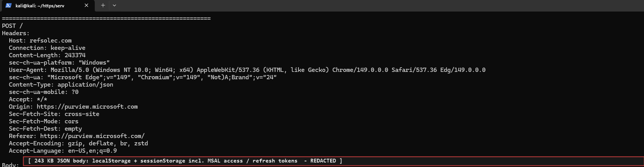Click the Host refsolec.com header line
The image size is (644, 167).
point(40,41)
